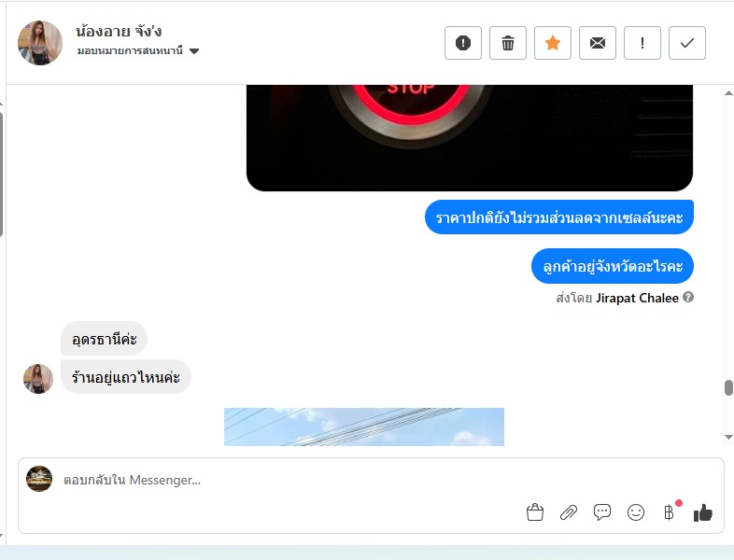Click chat scrollbar down arrow

[x=728, y=437]
